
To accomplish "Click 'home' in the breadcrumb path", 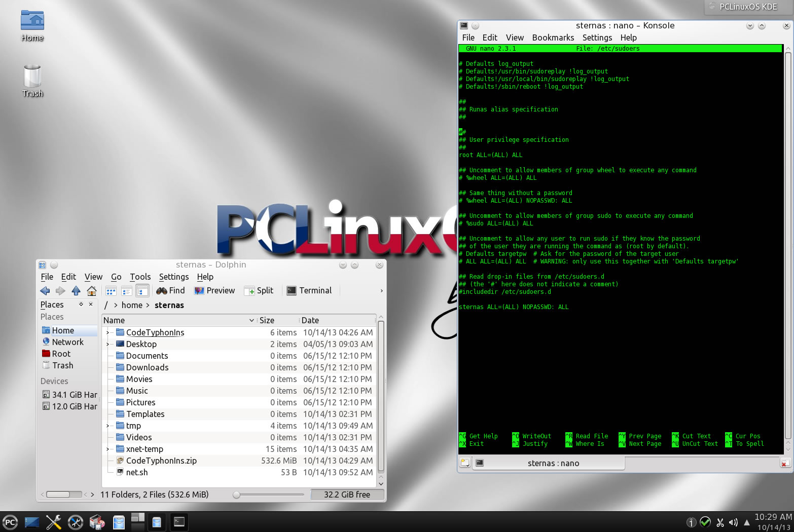I will (x=132, y=305).
